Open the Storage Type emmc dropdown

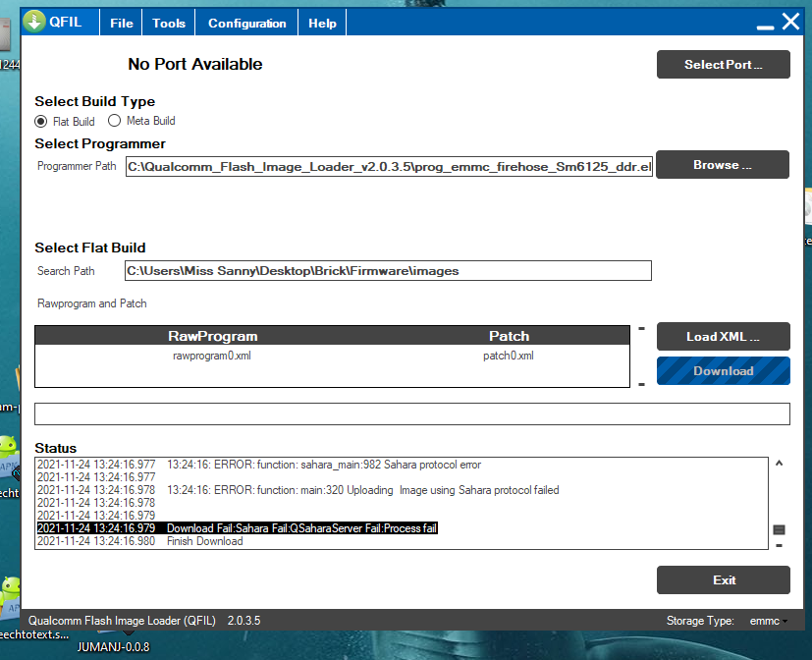tap(769, 621)
